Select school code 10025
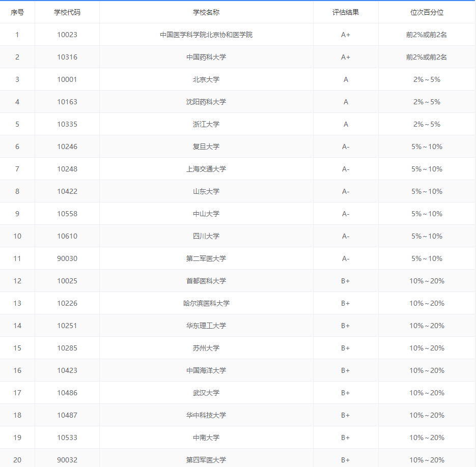The width and height of the screenshot is (476, 467). pyautogui.click(x=67, y=281)
